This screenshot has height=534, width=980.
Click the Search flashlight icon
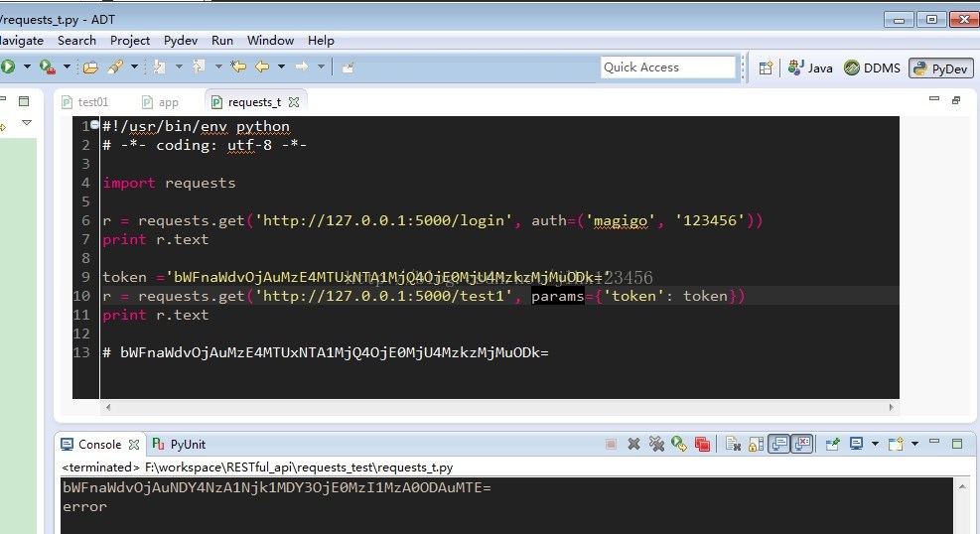coord(115,67)
